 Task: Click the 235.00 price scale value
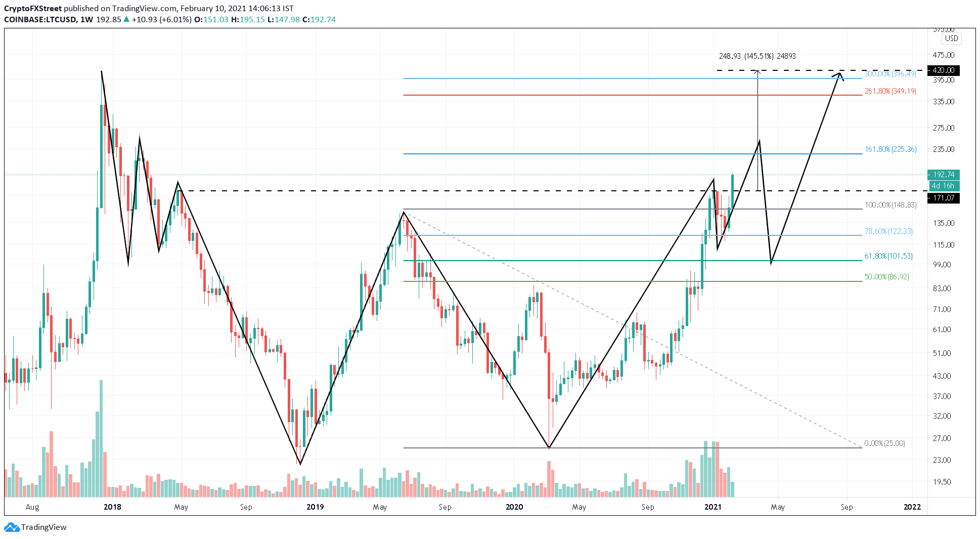pos(944,149)
